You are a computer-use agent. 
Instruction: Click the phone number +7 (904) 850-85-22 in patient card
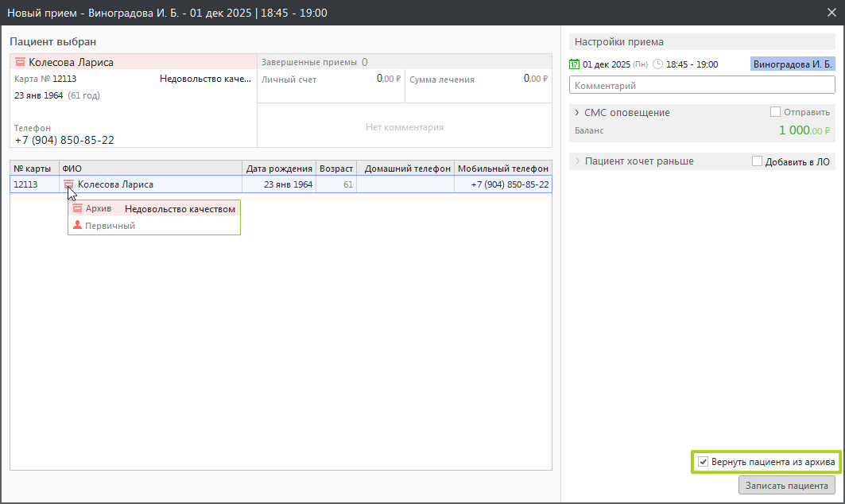click(x=64, y=140)
